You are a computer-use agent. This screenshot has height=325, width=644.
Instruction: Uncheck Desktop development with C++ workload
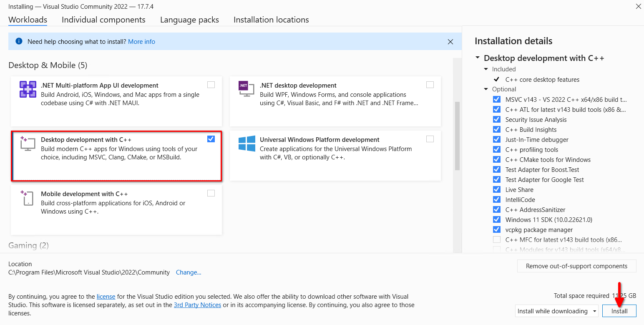(x=211, y=139)
